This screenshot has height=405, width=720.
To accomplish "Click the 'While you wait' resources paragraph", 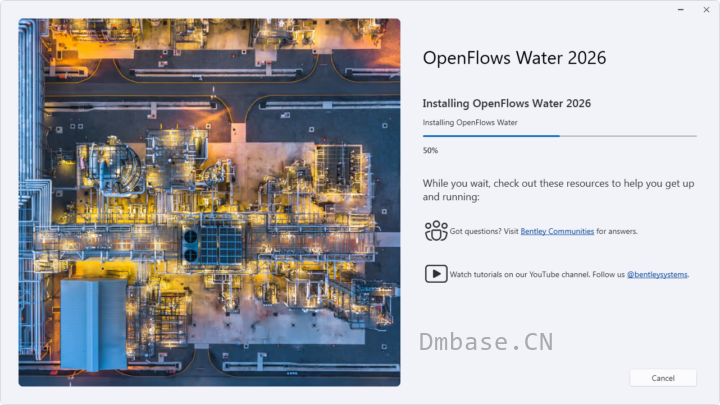I will pos(558,190).
